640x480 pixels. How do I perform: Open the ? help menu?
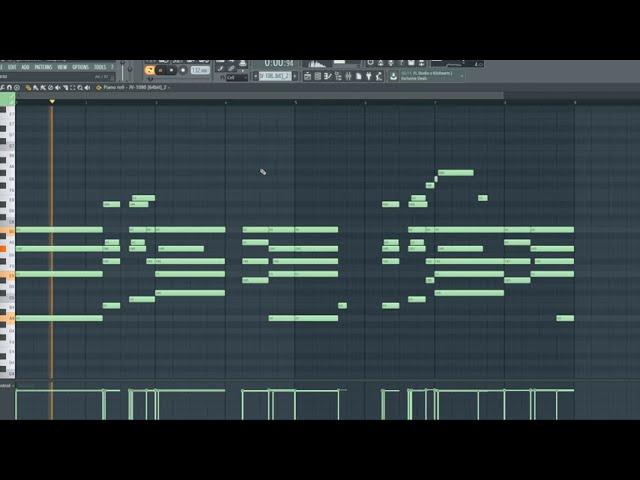click(x=112, y=67)
